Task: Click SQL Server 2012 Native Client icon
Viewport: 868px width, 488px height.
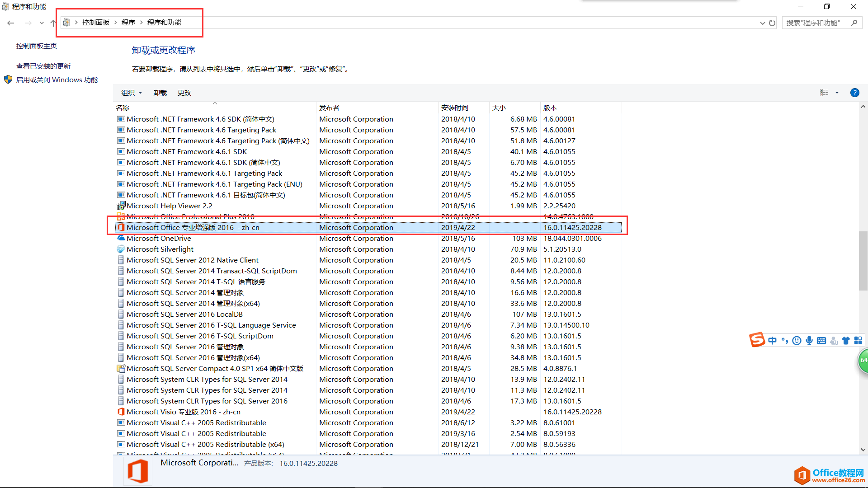Action: pyautogui.click(x=121, y=260)
